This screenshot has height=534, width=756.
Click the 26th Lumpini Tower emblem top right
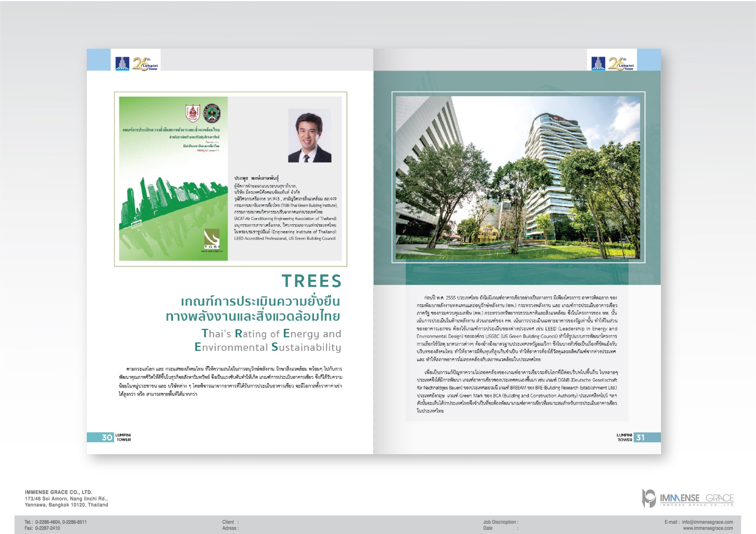621,63
